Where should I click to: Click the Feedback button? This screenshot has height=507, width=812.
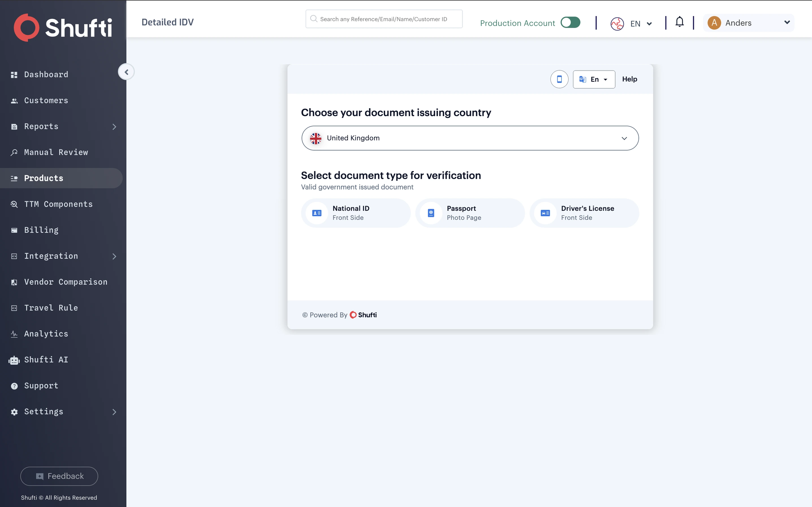[59, 476]
